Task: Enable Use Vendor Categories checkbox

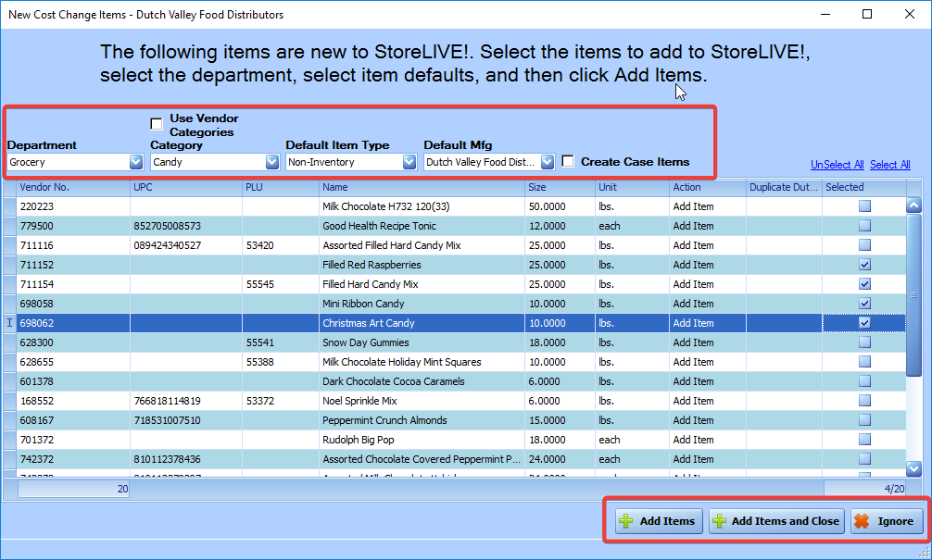Action: pyautogui.click(x=157, y=124)
